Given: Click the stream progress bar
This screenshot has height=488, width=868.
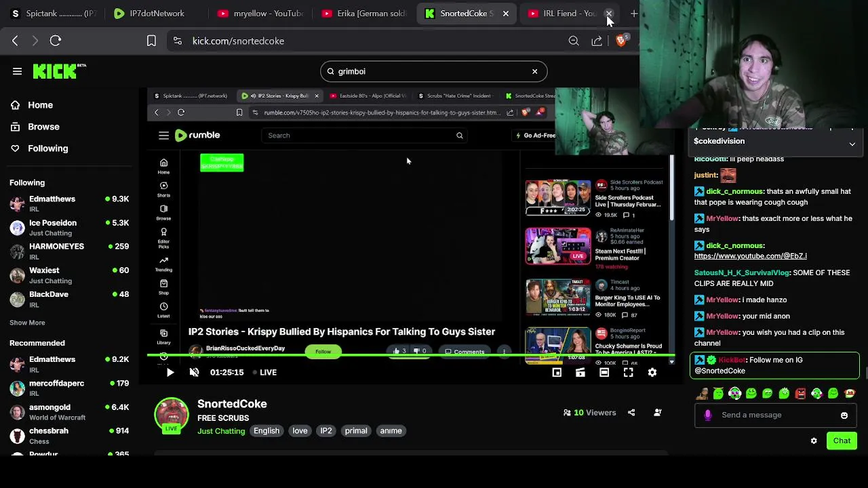Looking at the screenshot, I should [411, 355].
